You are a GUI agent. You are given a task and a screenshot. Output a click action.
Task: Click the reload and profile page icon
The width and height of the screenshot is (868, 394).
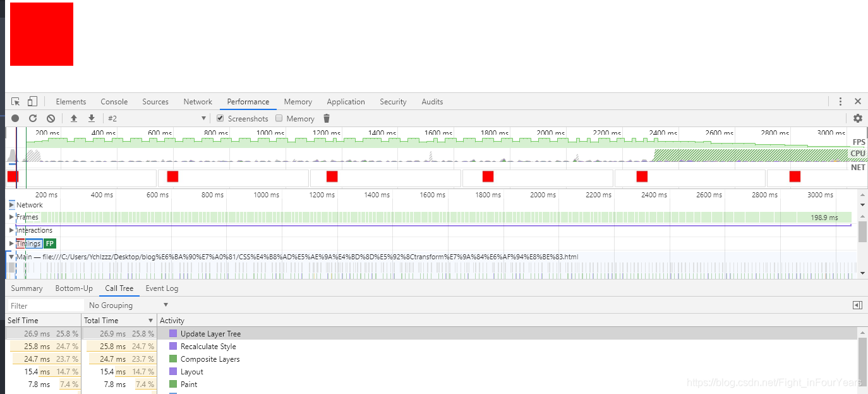tap(33, 118)
